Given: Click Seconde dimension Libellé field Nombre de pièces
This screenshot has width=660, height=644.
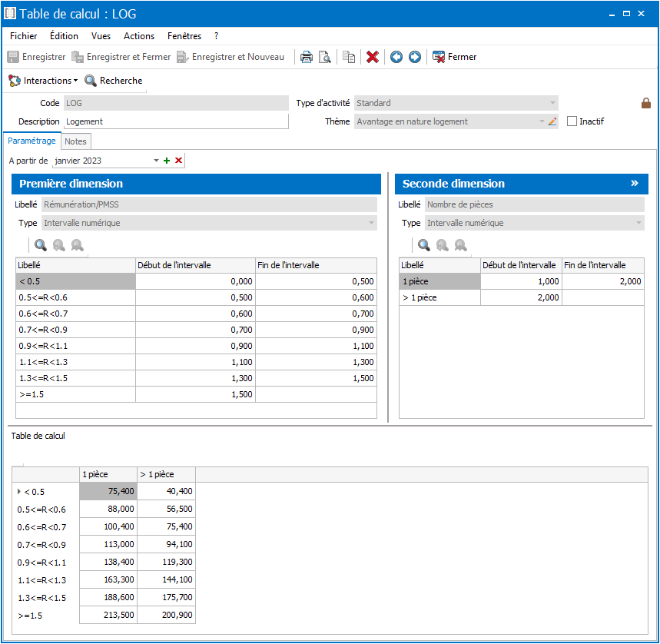Looking at the screenshot, I should click(535, 204).
